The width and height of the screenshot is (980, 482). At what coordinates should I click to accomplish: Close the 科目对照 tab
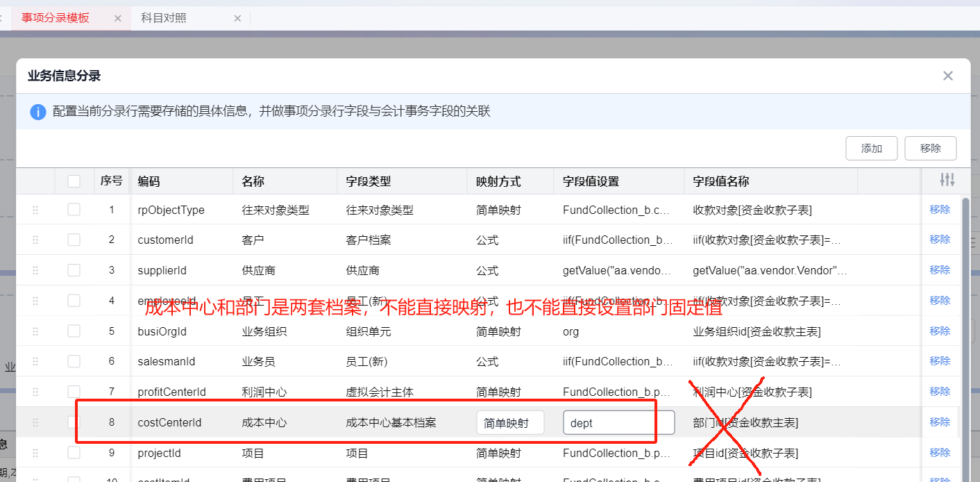click(x=237, y=18)
